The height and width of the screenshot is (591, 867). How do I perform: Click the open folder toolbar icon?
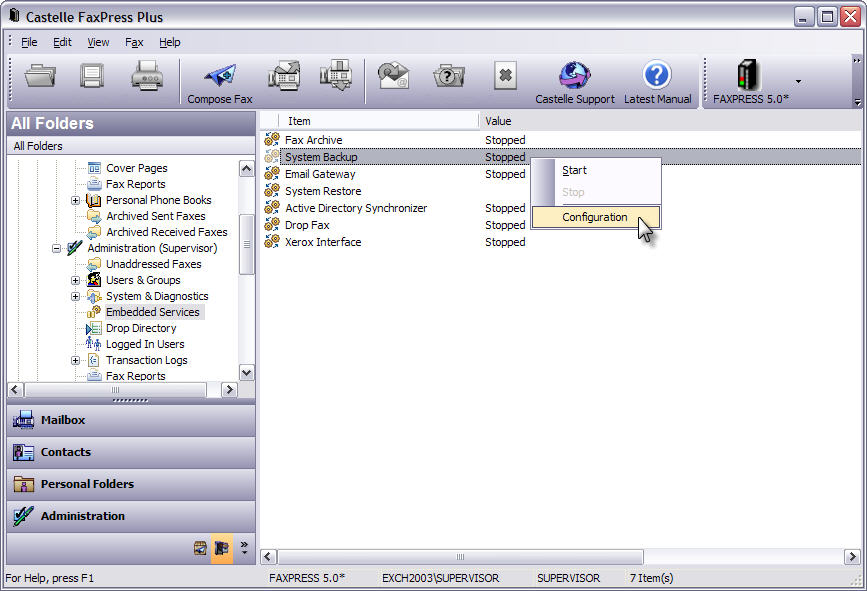41,76
